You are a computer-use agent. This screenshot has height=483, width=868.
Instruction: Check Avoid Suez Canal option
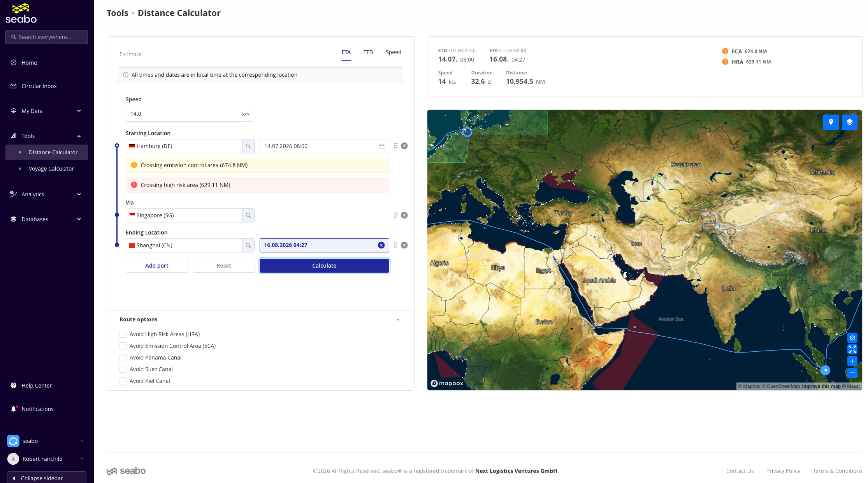coord(123,369)
